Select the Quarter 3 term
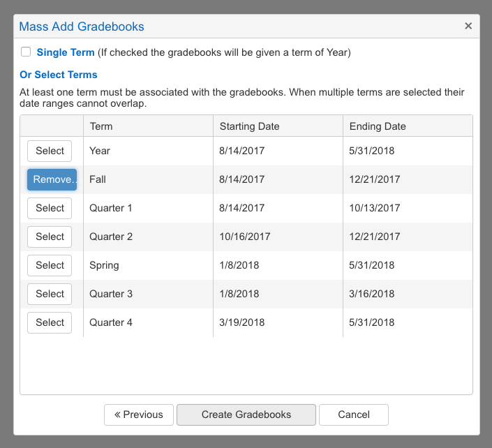Viewport: 492px width, 448px height. [x=50, y=294]
